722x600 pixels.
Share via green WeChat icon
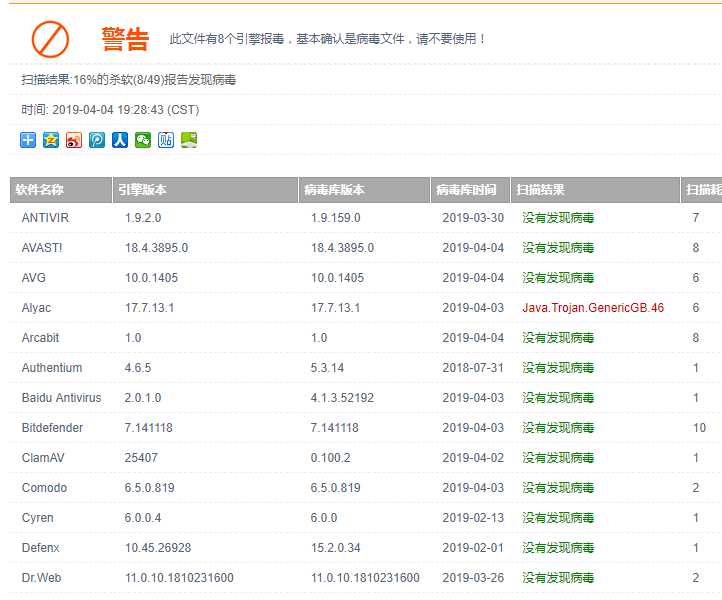(143, 140)
